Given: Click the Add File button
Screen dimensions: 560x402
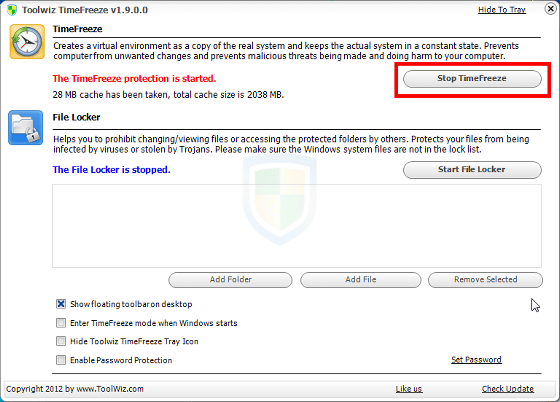Looking at the screenshot, I should click(x=361, y=280).
